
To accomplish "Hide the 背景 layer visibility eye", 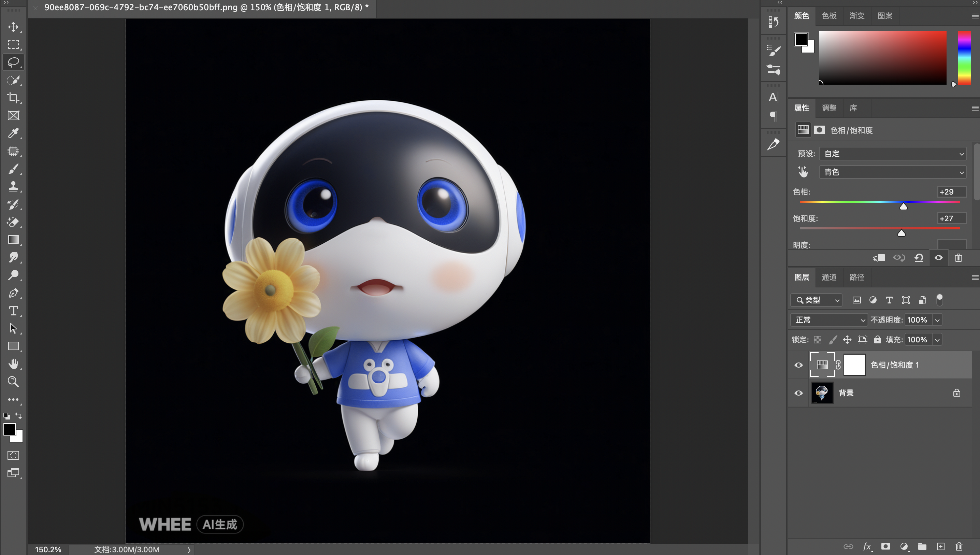I will coord(798,393).
